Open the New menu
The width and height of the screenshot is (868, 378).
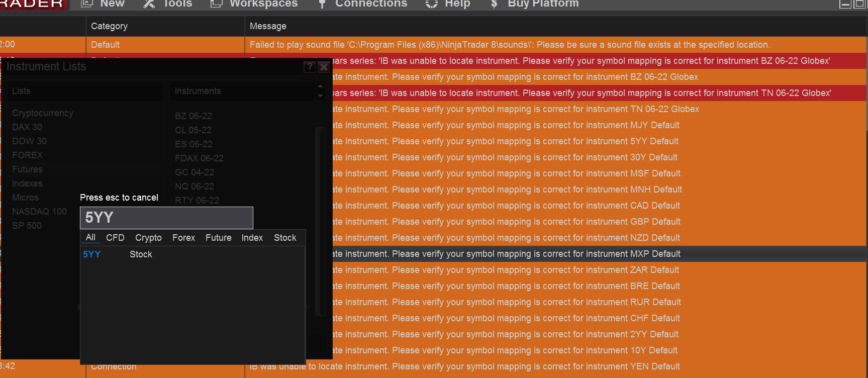coord(112,4)
